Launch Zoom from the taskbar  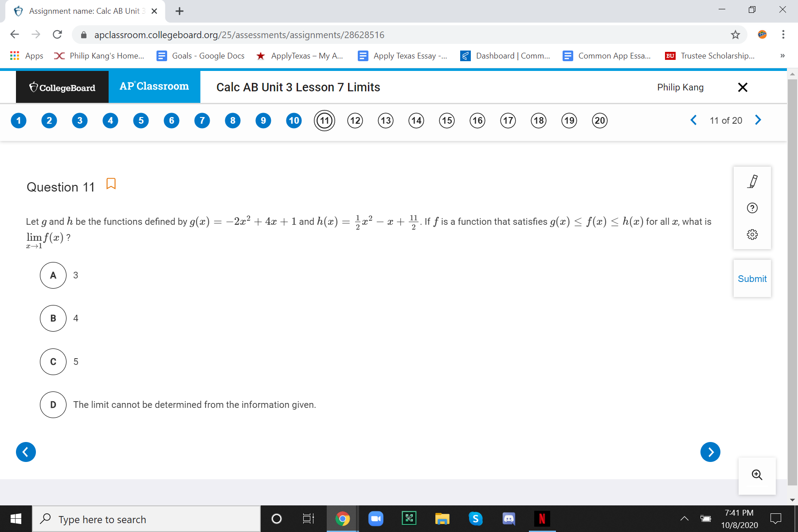(x=376, y=518)
